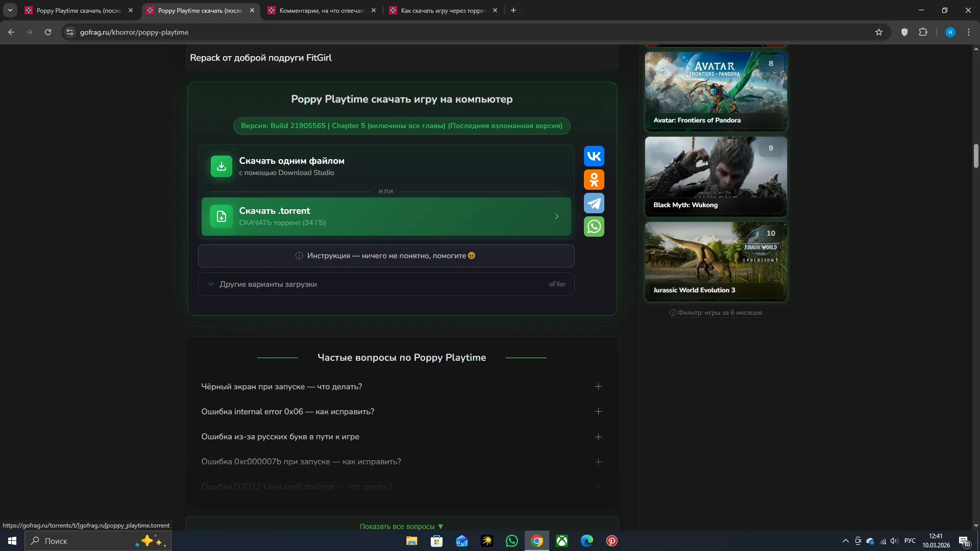Image resolution: width=980 pixels, height=551 pixels.
Task: Switch to "Как скачать игру через торрент" tab
Action: coord(443,10)
